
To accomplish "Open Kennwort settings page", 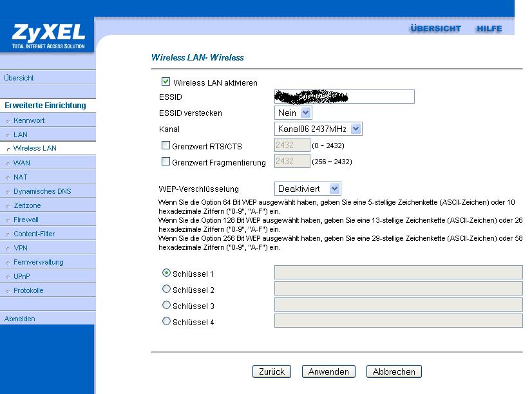I will click(x=29, y=120).
